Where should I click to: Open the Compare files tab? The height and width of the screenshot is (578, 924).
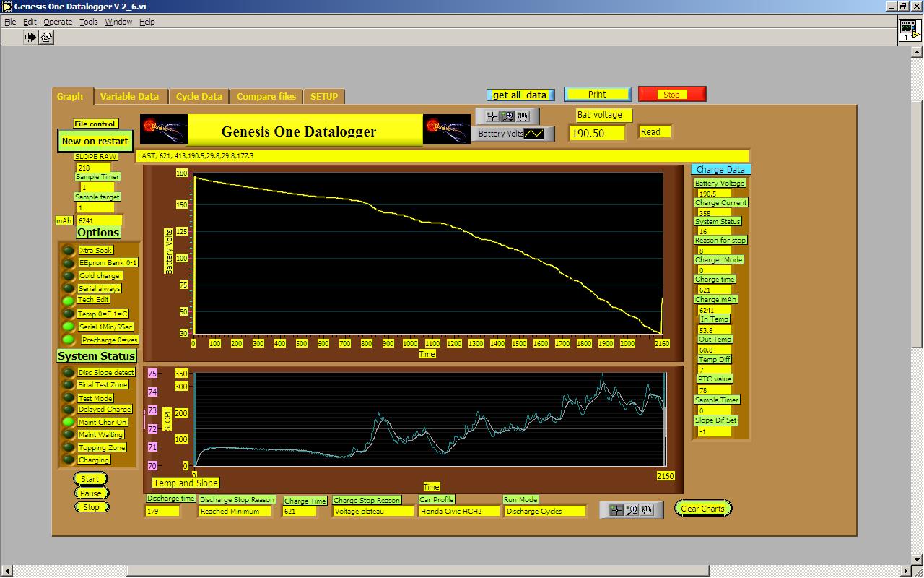tap(266, 96)
